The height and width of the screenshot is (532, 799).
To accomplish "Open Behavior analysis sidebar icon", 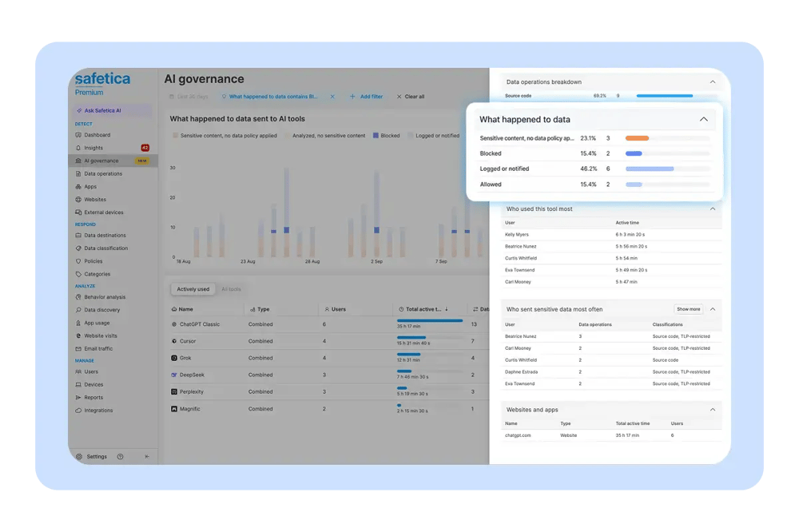I will click(78, 297).
